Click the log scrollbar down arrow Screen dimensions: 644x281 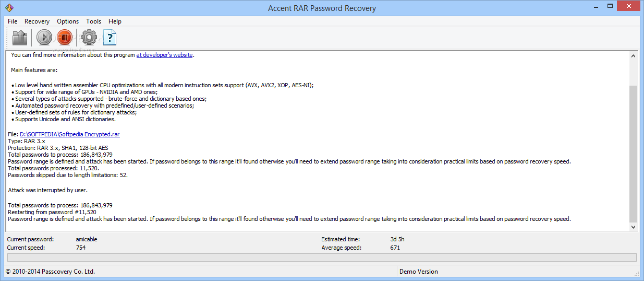(x=634, y=227)
